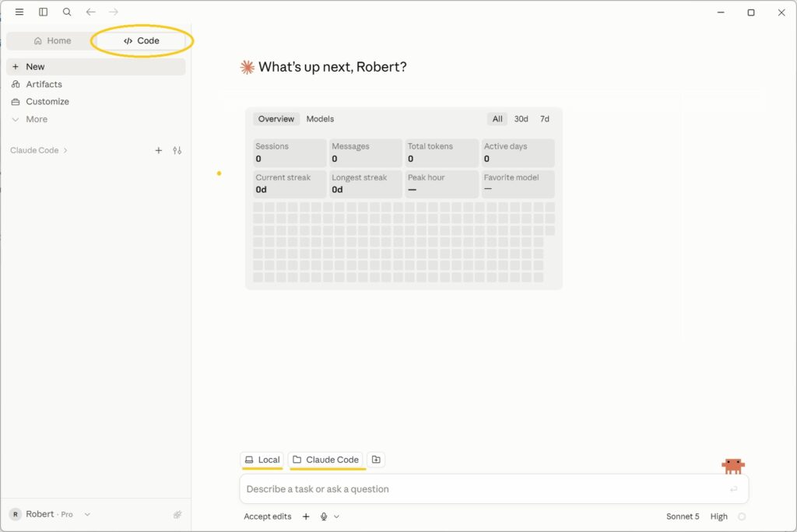Select the Models stats tab

(320, 119)
